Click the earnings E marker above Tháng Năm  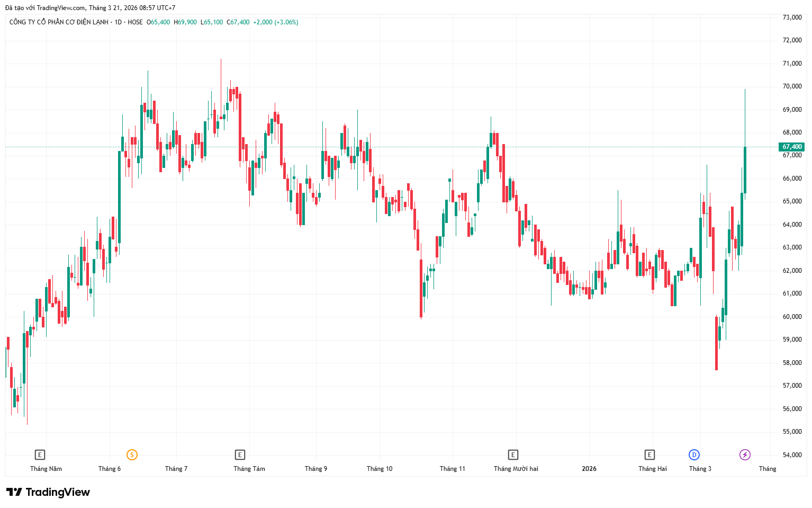point(40,454)
